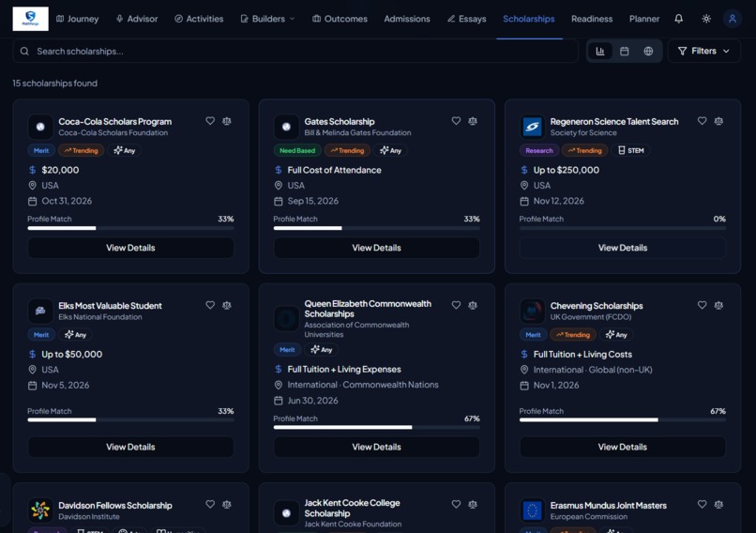This screenshot has height=533, width=756.
Task: Open the Activities tab
Action: pyautogui.click(x=199, y=19)
